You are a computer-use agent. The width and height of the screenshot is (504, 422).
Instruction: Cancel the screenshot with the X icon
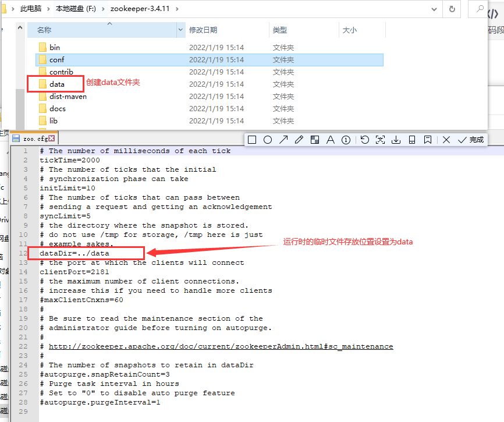click(x=446, y=140)
